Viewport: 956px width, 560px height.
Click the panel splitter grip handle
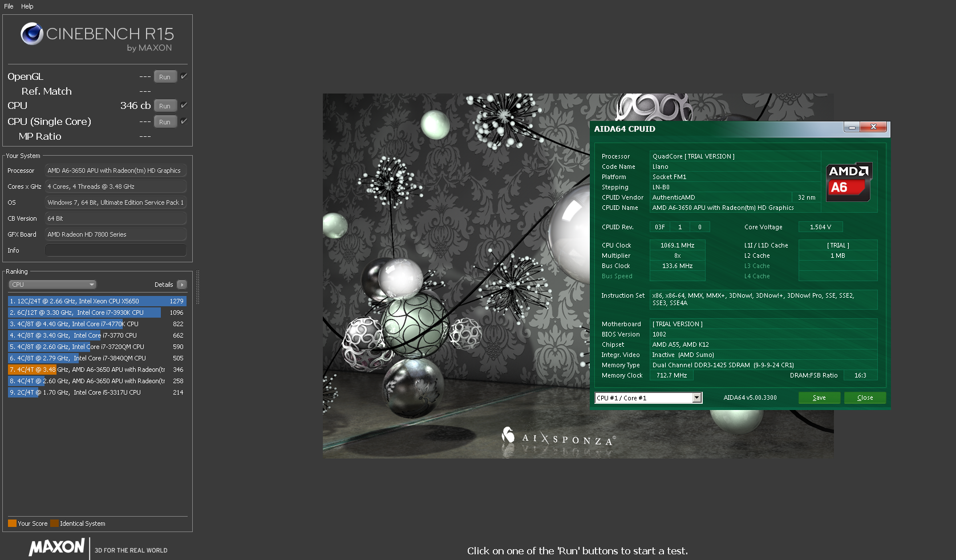(x=197, y=287)
